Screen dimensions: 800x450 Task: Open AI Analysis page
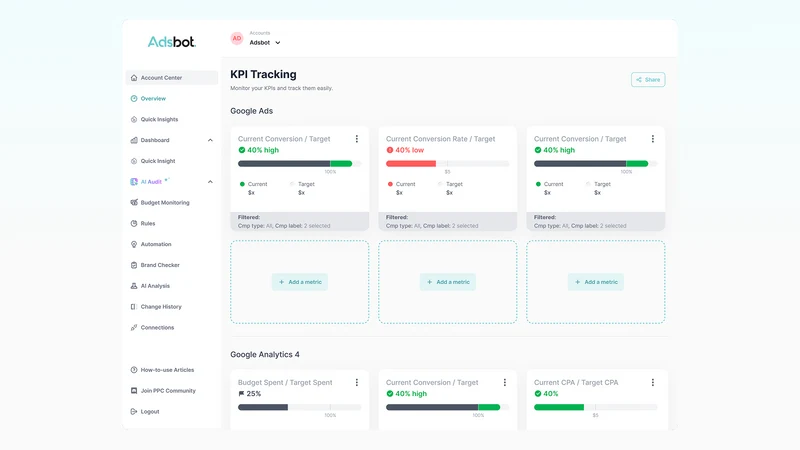(x=155, y=286)
